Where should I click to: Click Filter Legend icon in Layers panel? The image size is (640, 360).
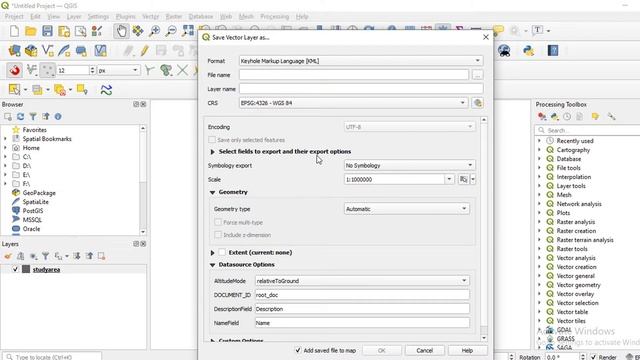[x=45, y=256]
